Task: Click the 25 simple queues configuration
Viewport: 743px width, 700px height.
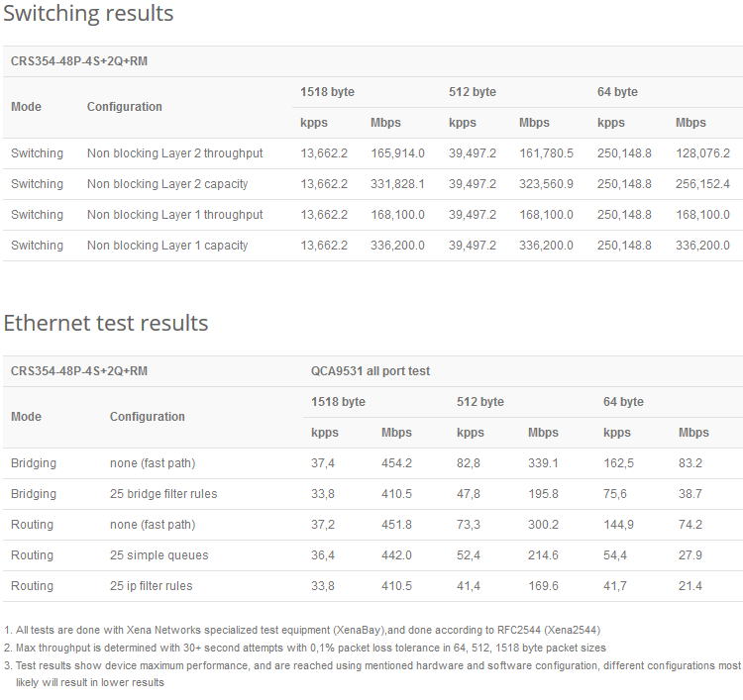Action: pyautogui.click(x=159, y=555)
